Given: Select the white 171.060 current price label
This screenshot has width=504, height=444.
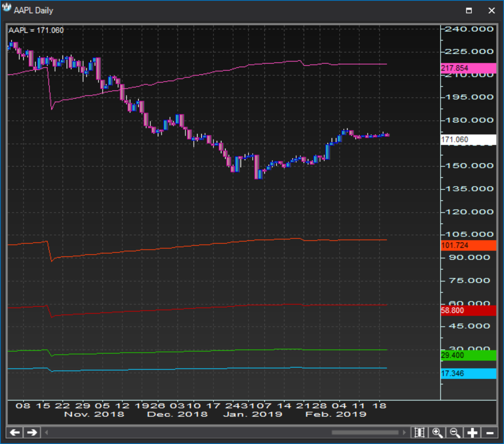Looking at the screenshot, I should click(469, 140).
